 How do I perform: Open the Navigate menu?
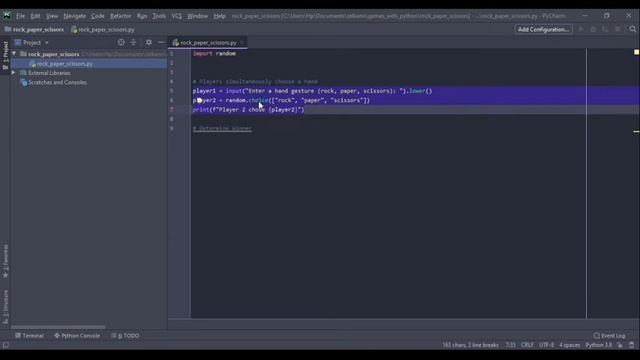click(75, 16)
